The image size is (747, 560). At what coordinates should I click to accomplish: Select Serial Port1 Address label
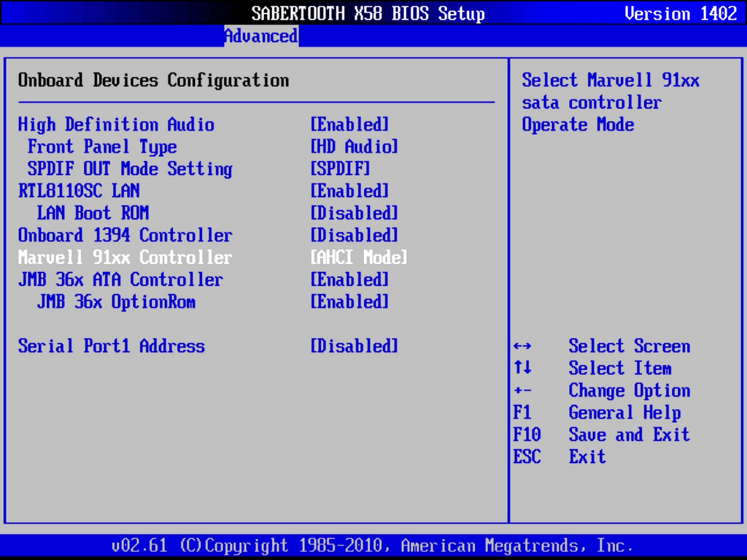112,346
